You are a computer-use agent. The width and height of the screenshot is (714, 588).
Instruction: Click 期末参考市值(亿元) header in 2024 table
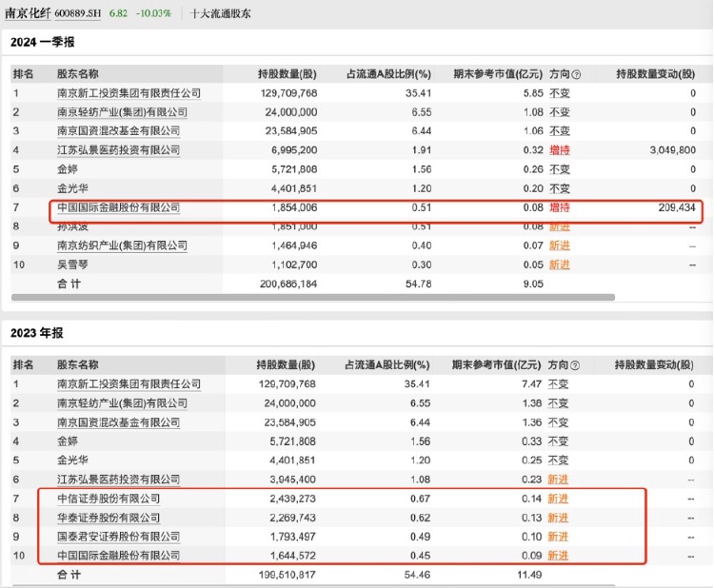(x=498, y=74)
